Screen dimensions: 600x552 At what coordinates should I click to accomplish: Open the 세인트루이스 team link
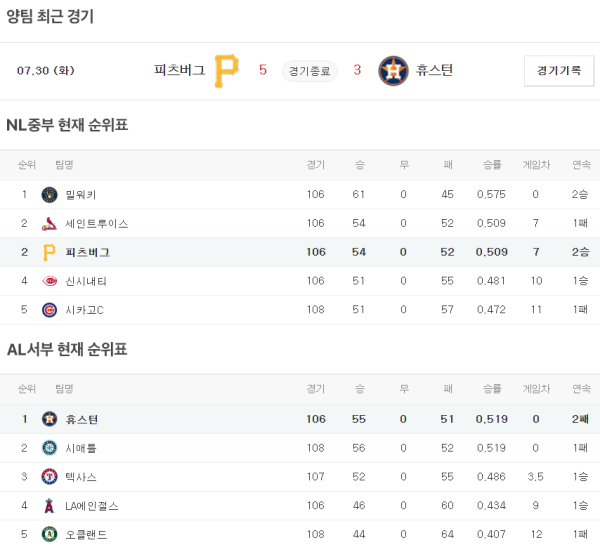[x=96, y=223]
